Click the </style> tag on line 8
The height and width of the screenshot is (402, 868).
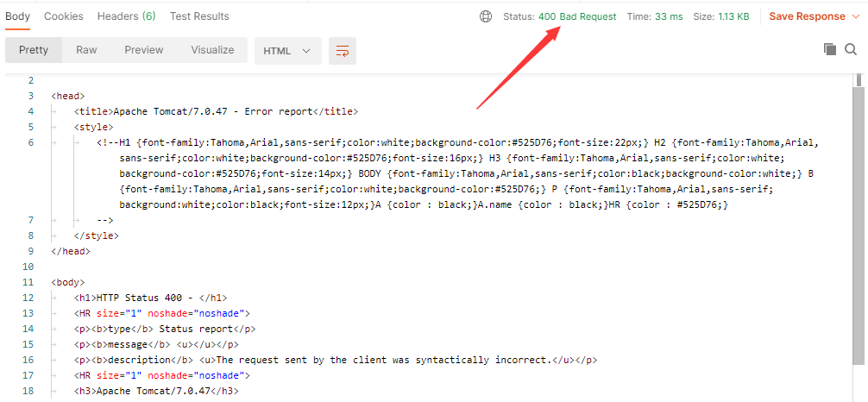point(97,236)
